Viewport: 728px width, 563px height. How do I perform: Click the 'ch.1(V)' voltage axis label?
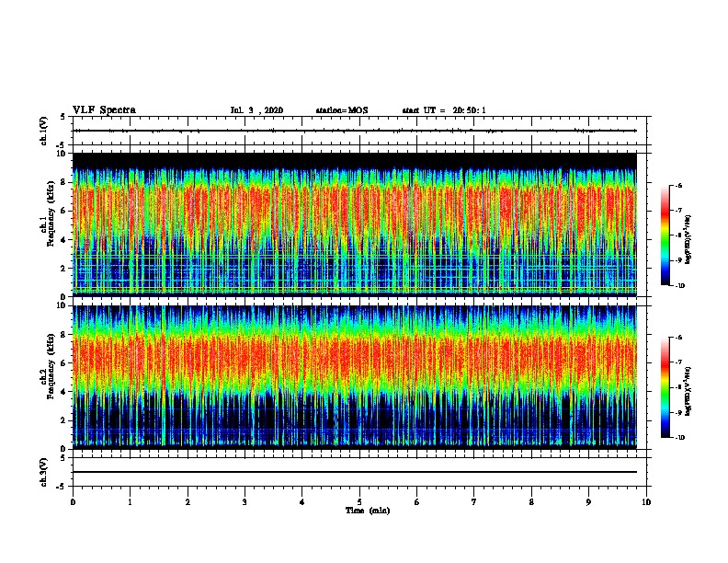tap(44, 131)
